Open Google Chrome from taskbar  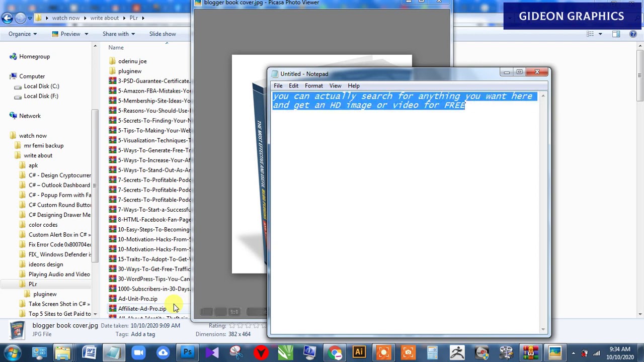(x=335, y=353)
